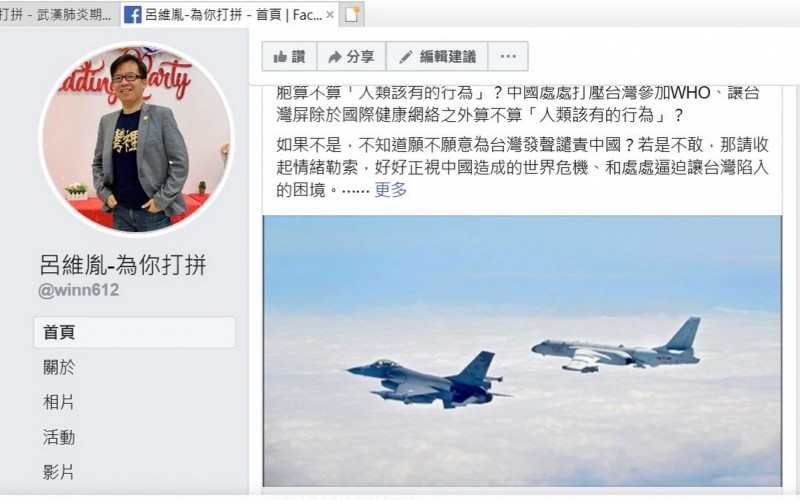Open the fighter jets post photo

point(522,351)
